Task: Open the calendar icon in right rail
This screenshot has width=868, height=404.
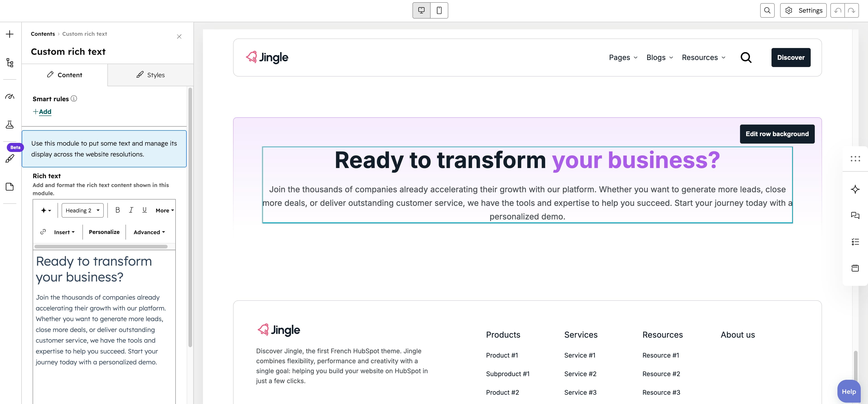Action: [x=855, y=268]
